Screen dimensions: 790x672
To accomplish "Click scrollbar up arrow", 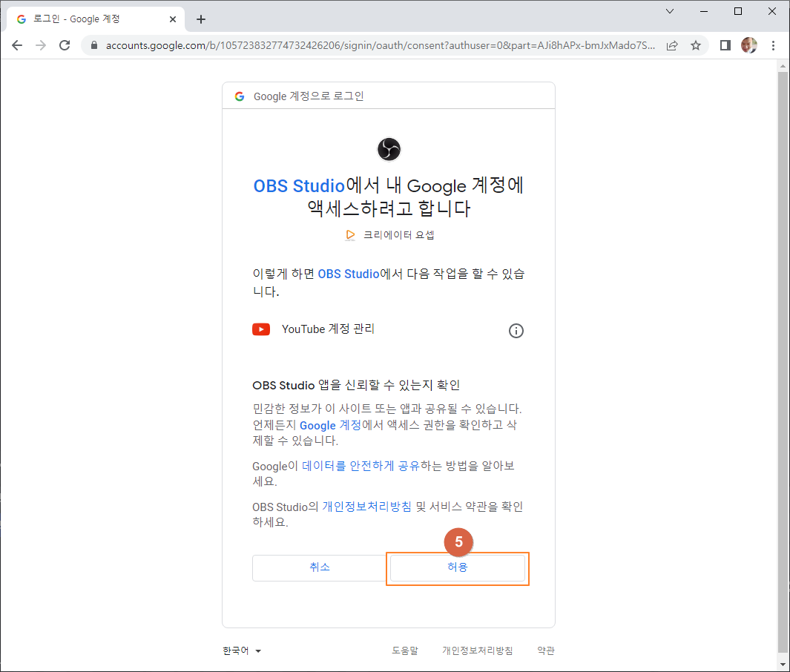I will tap(783, 65).
